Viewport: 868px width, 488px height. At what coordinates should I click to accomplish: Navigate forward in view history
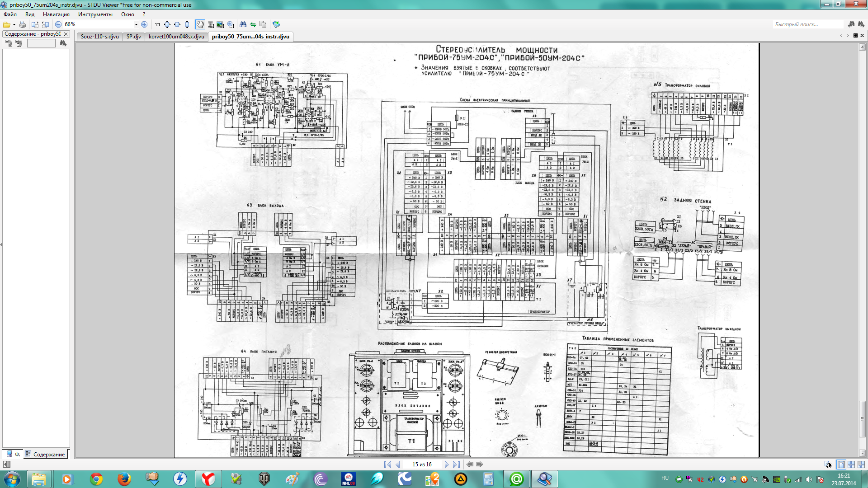pos(480,465)
